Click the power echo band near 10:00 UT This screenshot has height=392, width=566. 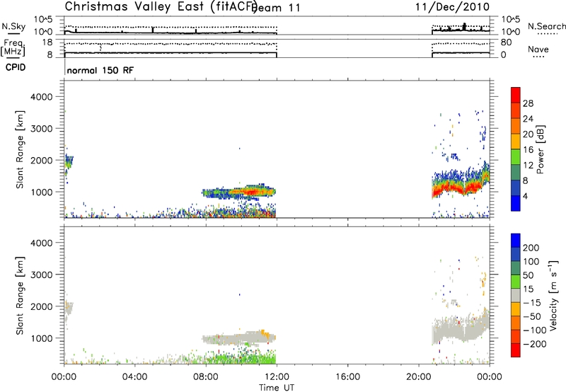240,192
